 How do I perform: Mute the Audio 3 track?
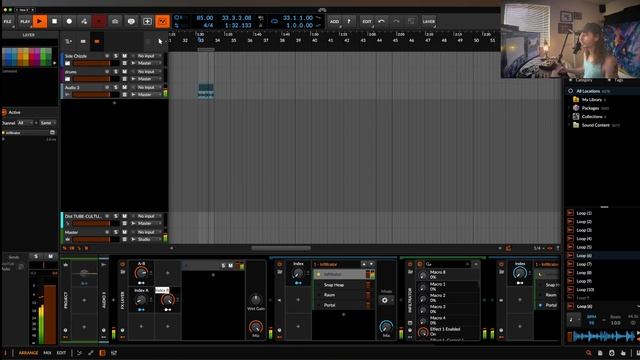(124, 87)
